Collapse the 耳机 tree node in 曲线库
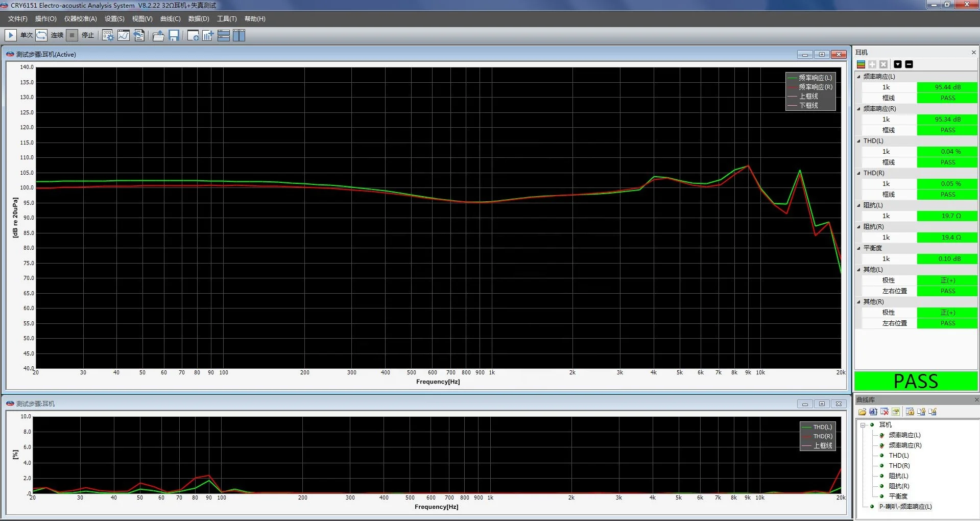The image size is (980, 521). 863,425
